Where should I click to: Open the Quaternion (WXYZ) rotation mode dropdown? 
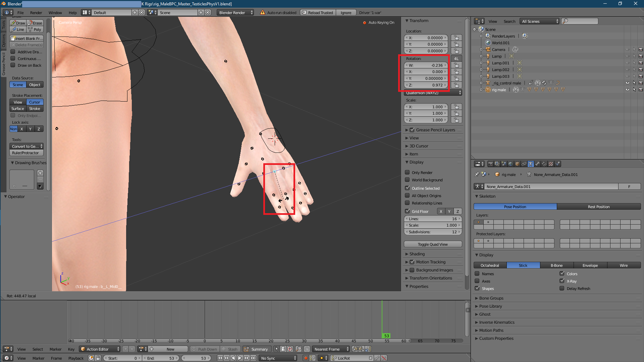pyautogui.click(x=433, y=93)
